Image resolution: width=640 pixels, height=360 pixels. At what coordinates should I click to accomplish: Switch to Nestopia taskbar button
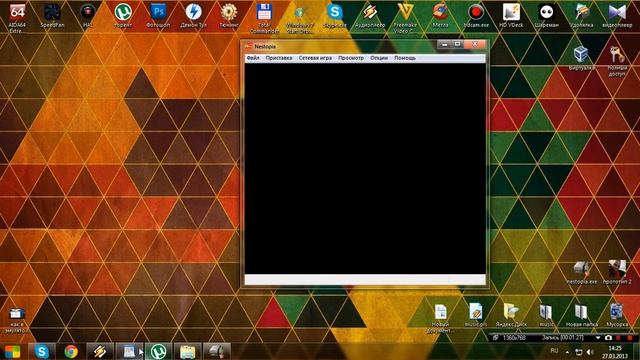pos(217,351)
